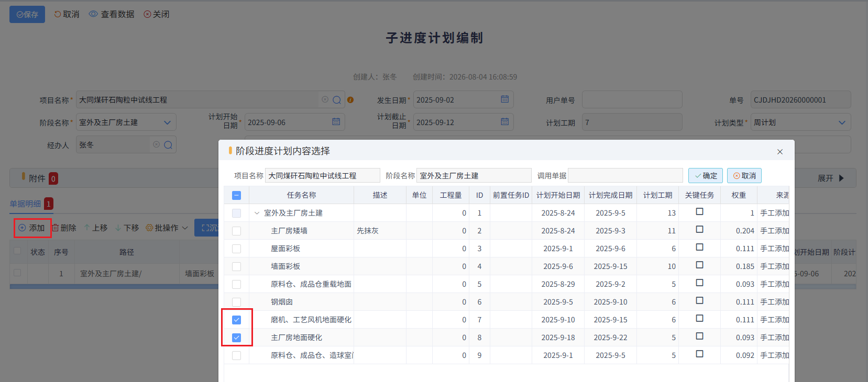The height and width of the screenshot is (382, 868).
Task: Clear the 项目名称 field with its X icon
Action: click(325, 99)
